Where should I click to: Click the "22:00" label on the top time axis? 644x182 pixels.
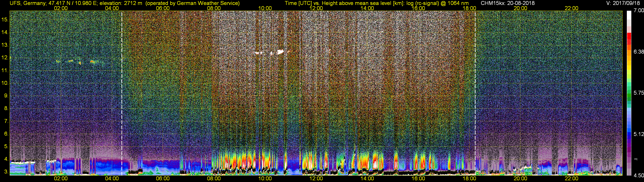point(571,8)
